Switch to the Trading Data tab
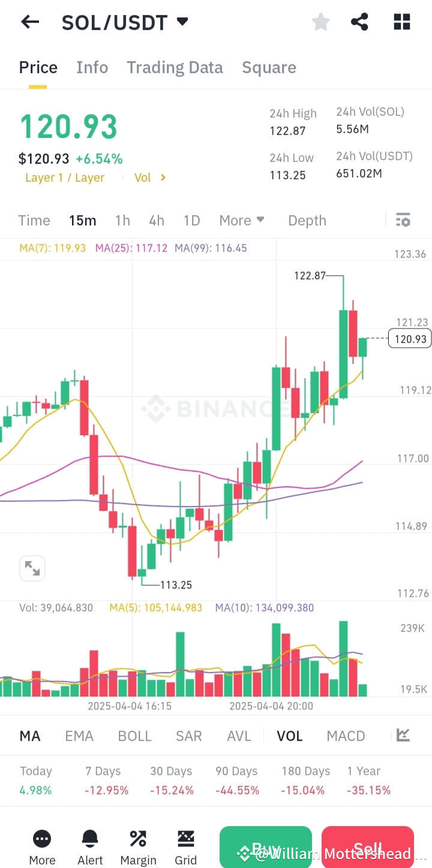The width and height of the screenshot is (432, 868). pyautogui.click(x=175, y=67)
